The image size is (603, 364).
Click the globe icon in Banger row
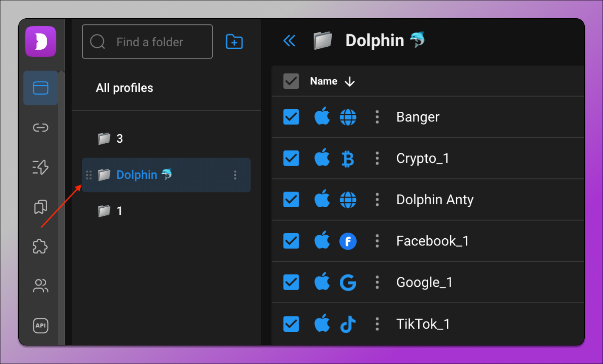pyautogui.click(x=348, y=117)
